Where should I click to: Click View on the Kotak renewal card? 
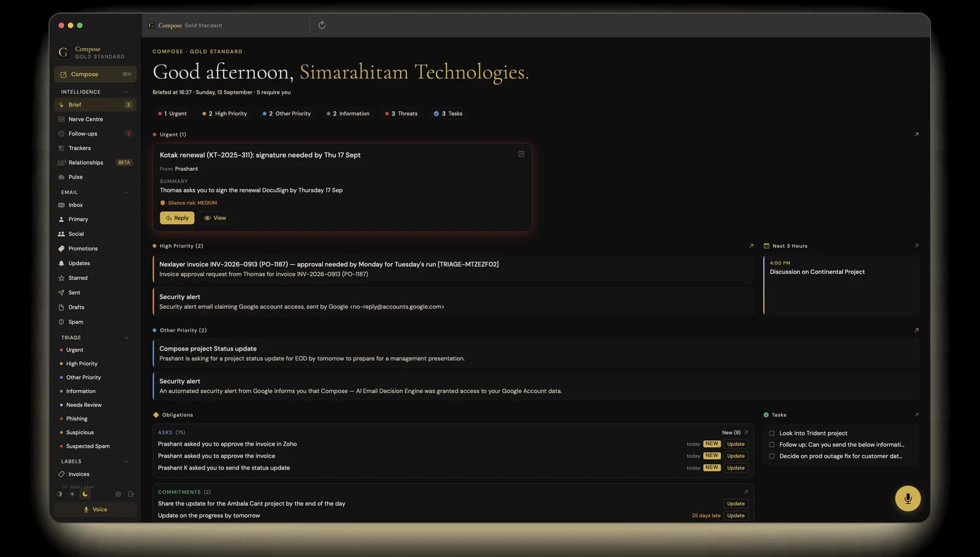coord(215,218)
